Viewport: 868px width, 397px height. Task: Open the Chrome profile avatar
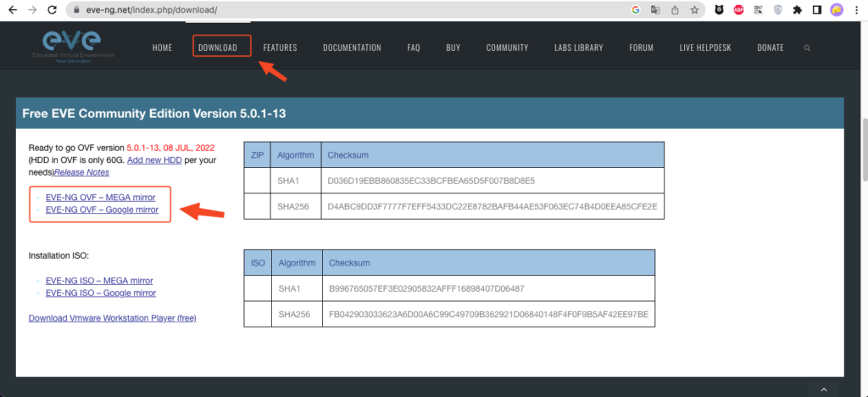pos(837,9)
